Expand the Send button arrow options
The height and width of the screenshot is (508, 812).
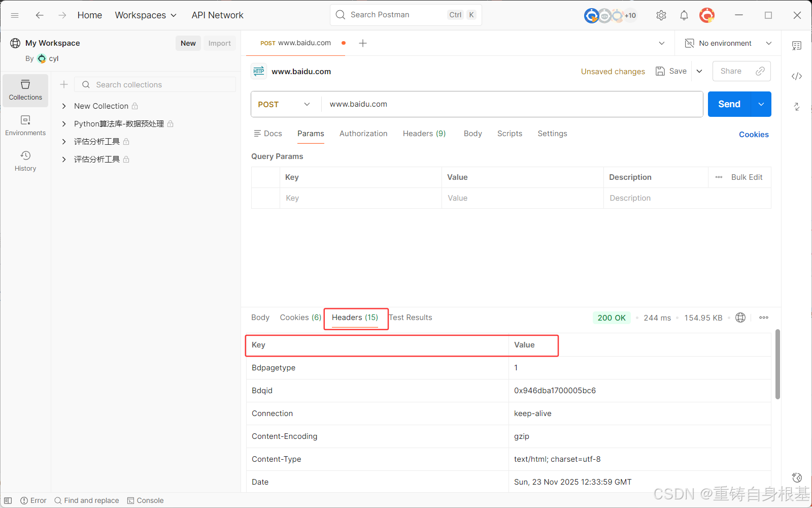coord(761,104)
